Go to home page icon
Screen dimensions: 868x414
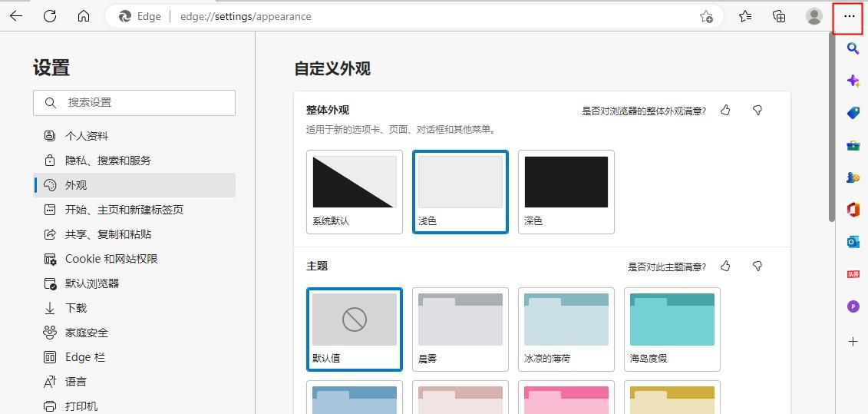[x=84, y=16]
